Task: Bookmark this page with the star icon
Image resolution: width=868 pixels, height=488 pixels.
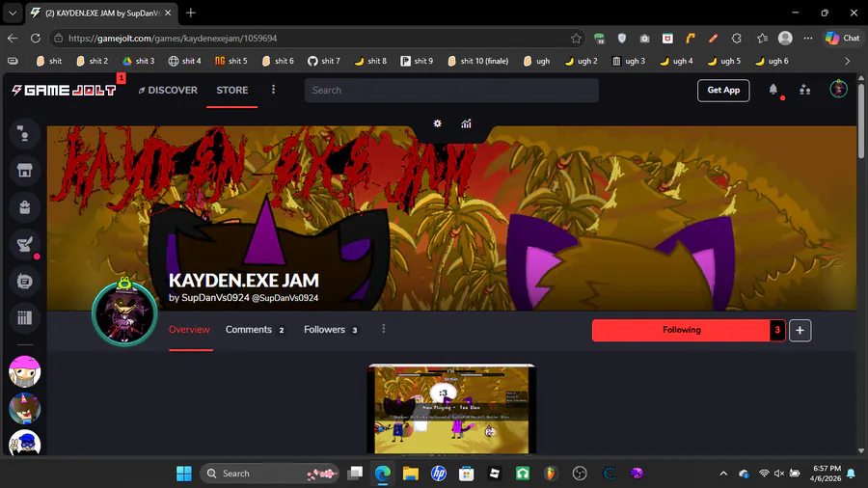Action: pyautogui.click(x=576, y=39)
